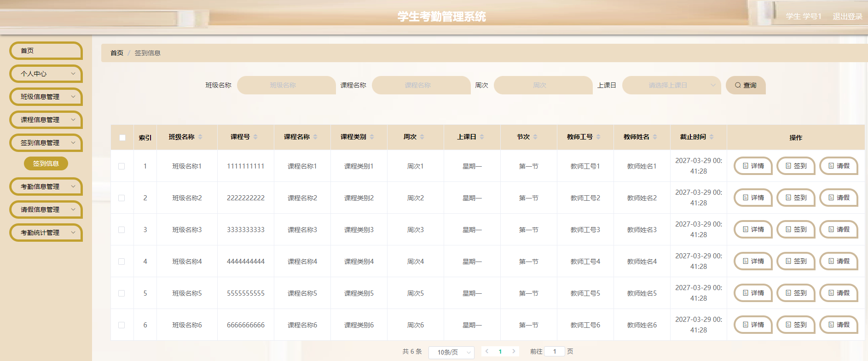Check the row for 班级名称5
This screenshot has height=361, width=868.
click(122, 293)
